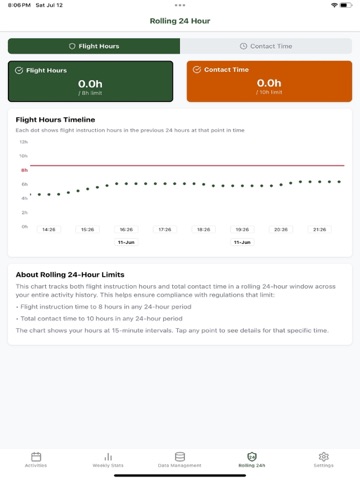Tap the 17:26 time label on chart

pyautogui.click(x=165, y=229)
